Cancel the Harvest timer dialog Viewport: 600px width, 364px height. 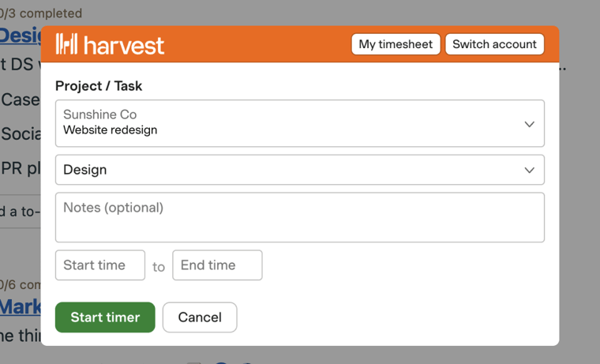[x=200, y=317]
